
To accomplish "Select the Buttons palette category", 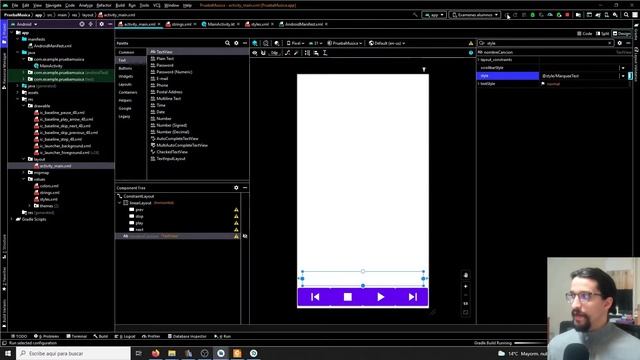I will tap(125, 68).
